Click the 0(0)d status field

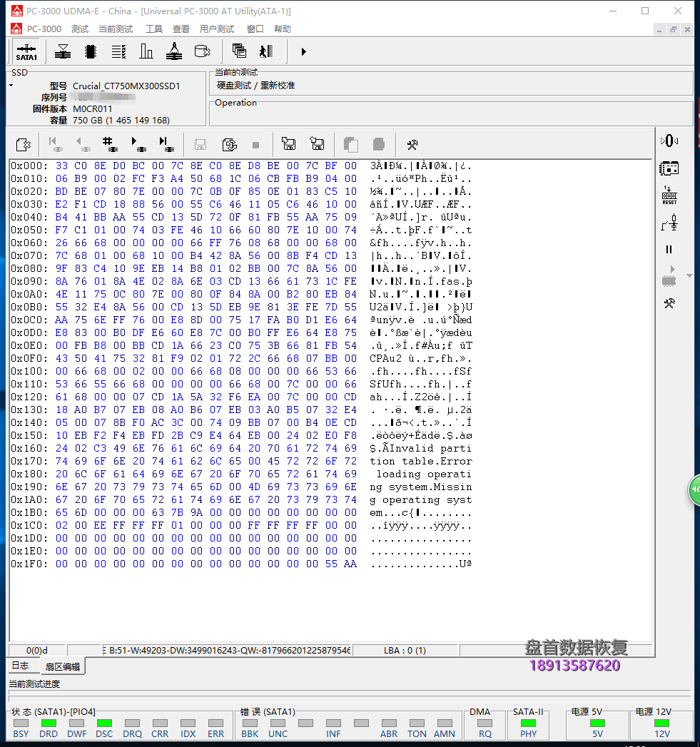point(36,650)
